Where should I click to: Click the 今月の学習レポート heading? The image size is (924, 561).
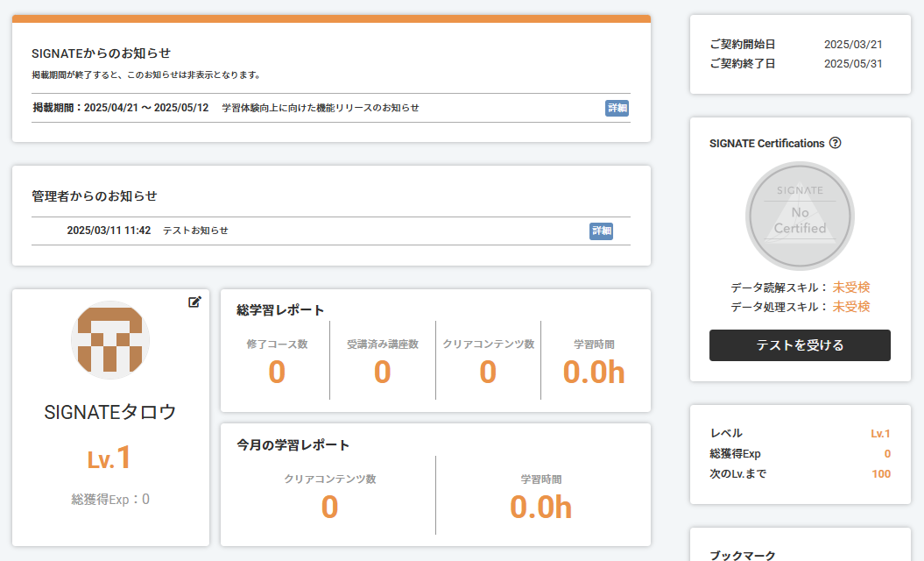click(293, 445)
